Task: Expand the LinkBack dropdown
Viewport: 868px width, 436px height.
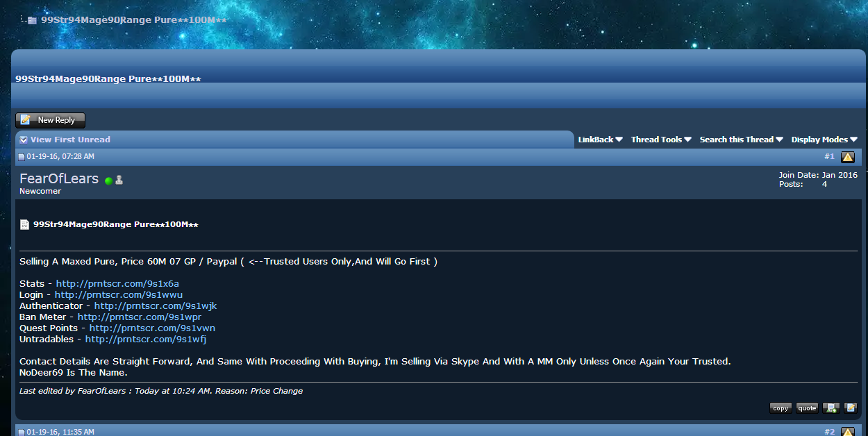Action: coord(601,140)
